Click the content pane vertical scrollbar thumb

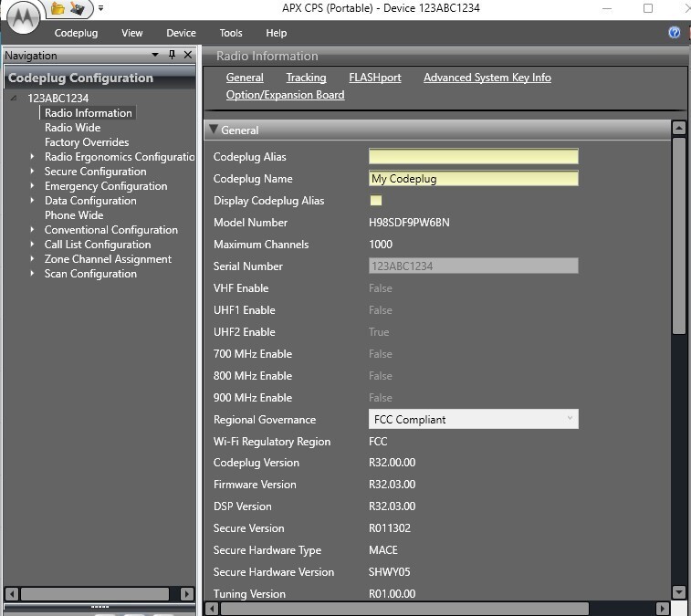point(678,235)
